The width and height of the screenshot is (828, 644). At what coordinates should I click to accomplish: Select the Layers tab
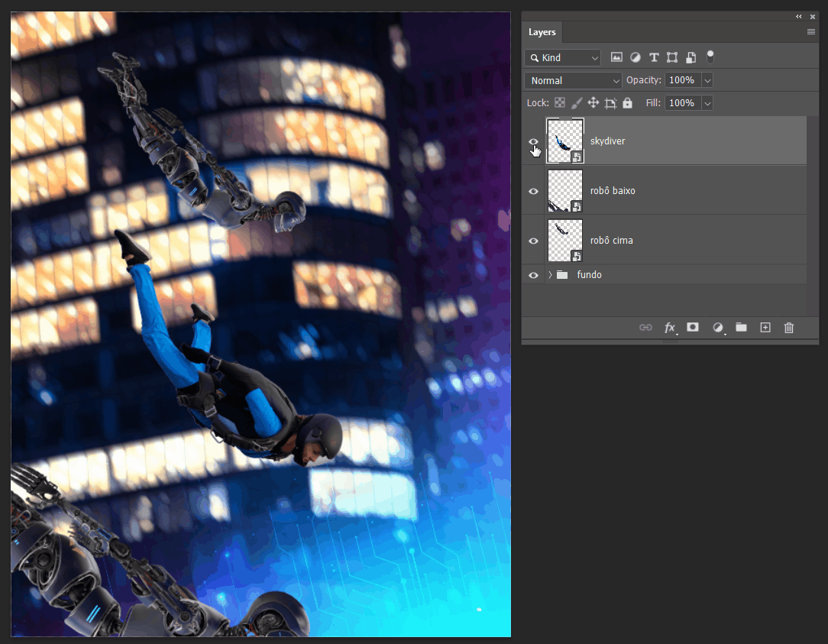[x=542, y=31]
